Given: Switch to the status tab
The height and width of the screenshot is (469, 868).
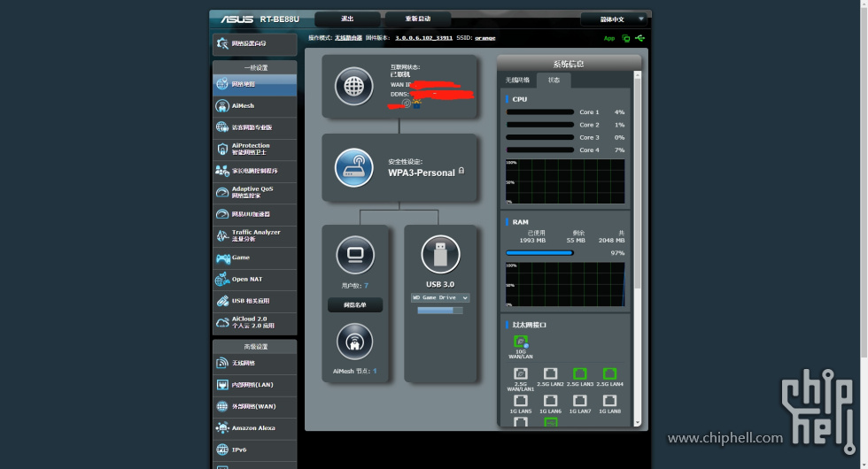Looking at the screenshot, I should tap(554, 81).
